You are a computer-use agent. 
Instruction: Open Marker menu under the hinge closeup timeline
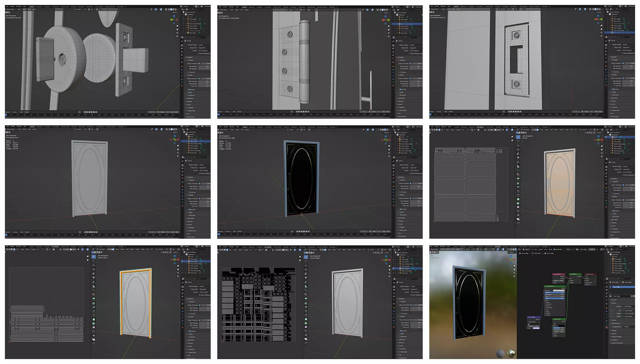(239, 111)
